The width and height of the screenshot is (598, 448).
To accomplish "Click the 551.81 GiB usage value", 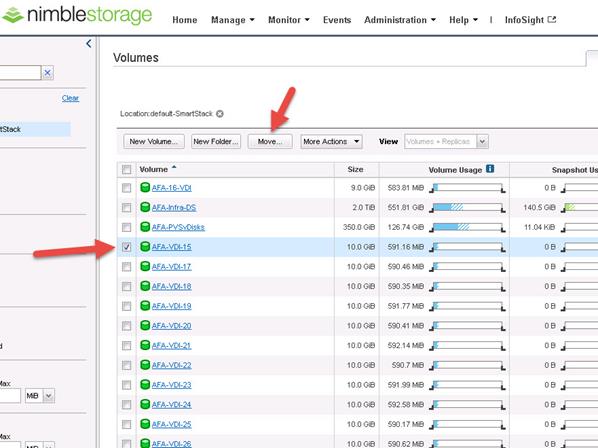I will [406, 207].
